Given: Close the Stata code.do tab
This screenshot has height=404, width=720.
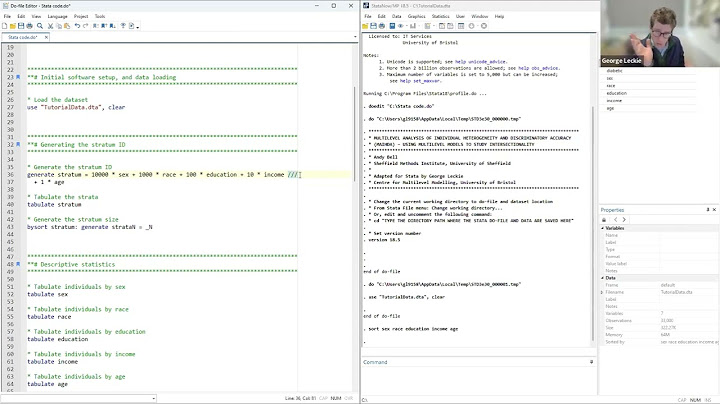Looking at the screenshot, I should (46, 37).
